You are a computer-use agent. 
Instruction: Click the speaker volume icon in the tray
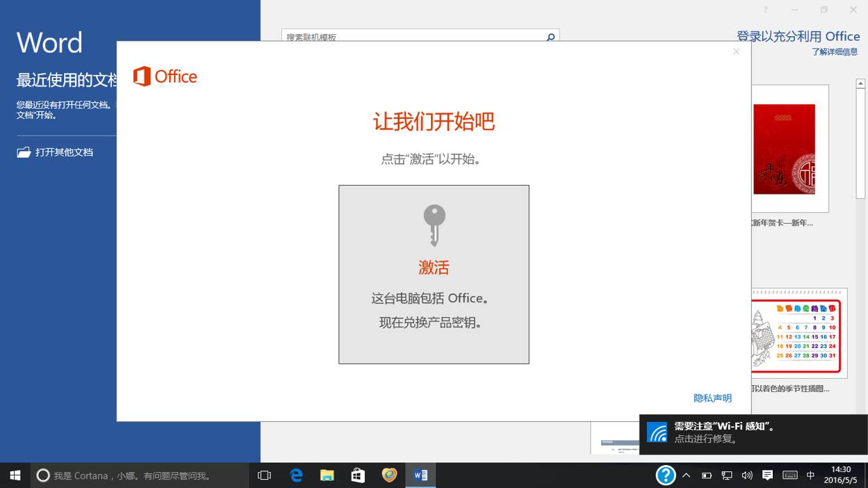(746, 475)
